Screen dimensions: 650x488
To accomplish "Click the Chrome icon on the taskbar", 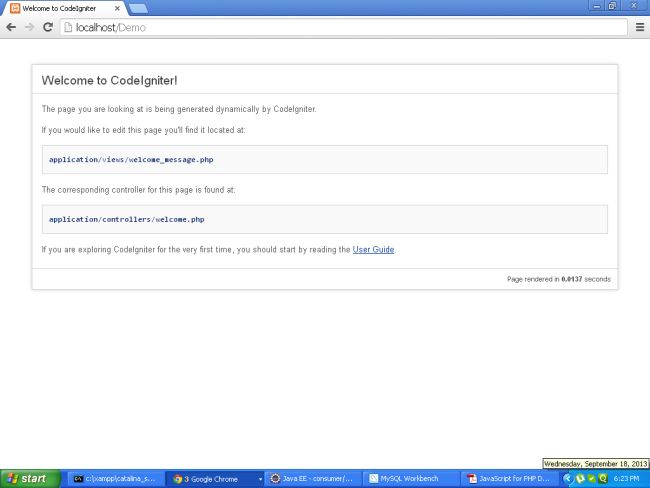I will click(178, 479).
